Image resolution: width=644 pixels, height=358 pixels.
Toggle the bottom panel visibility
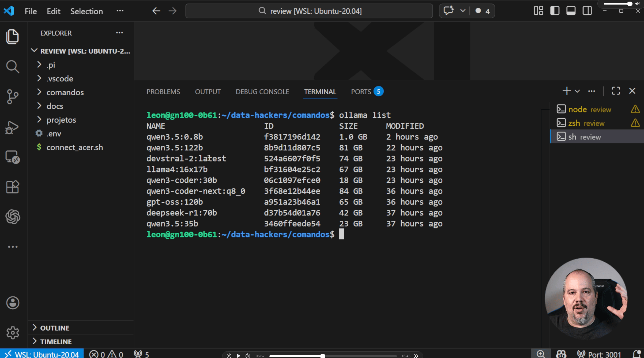pos(571,11)
